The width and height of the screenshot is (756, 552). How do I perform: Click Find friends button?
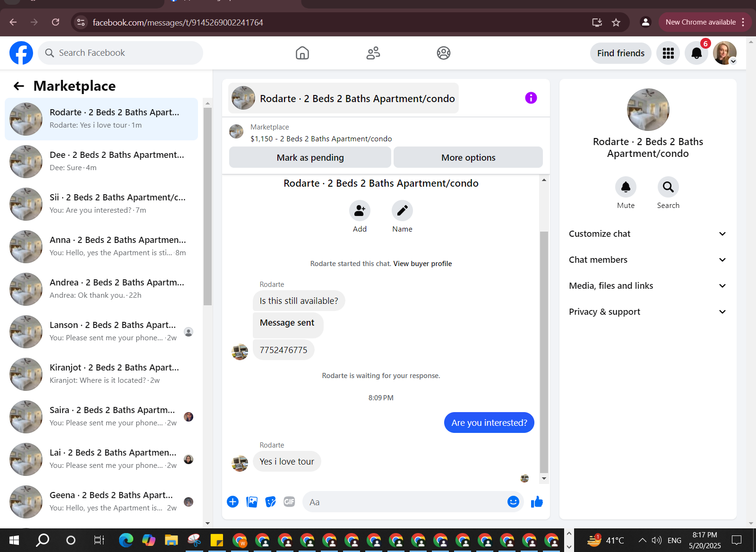(x=621, y=53)
